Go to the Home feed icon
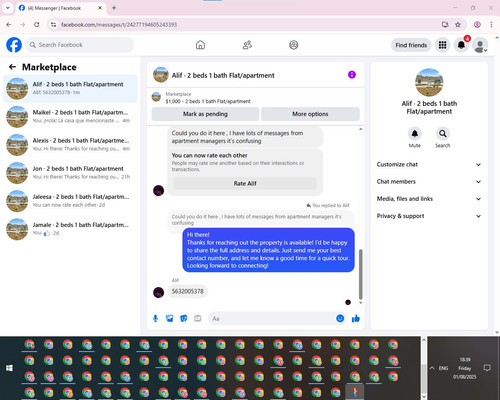 click(x=200, y=45)
